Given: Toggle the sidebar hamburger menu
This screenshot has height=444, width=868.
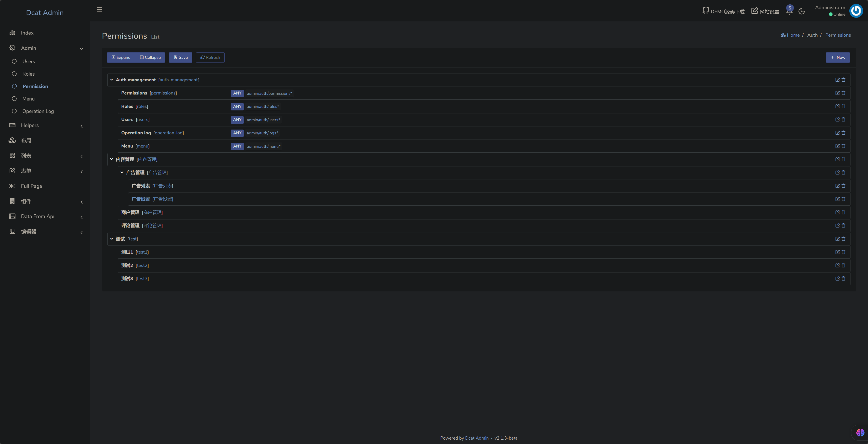Looking at the screenshot, I should [100, 9].
